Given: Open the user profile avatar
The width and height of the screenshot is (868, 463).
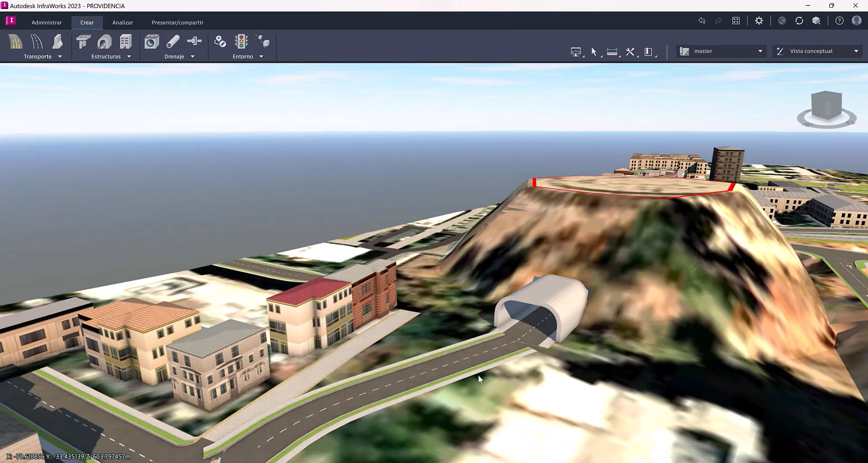Looking at the screenshot, I should coord(857,20).
